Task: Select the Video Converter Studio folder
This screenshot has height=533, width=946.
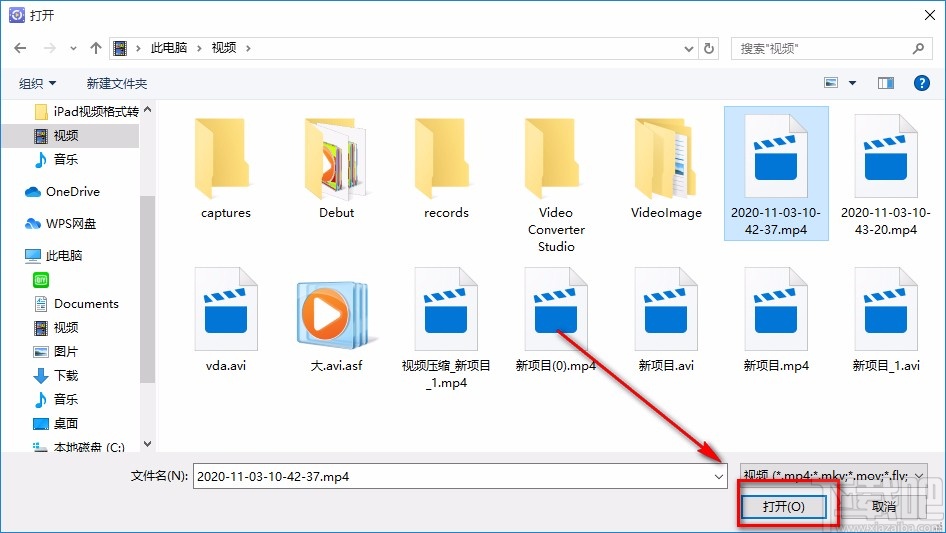Action: coord(556,185)
